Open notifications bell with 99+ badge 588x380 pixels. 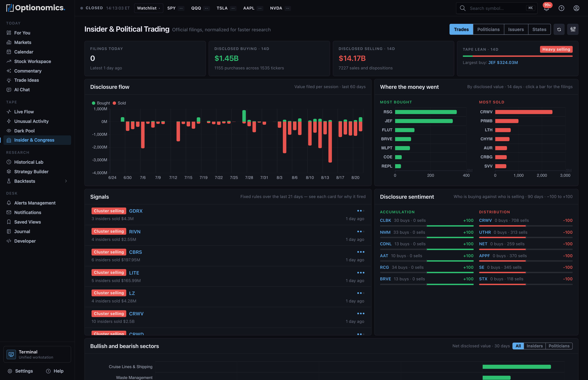(546, 8)
